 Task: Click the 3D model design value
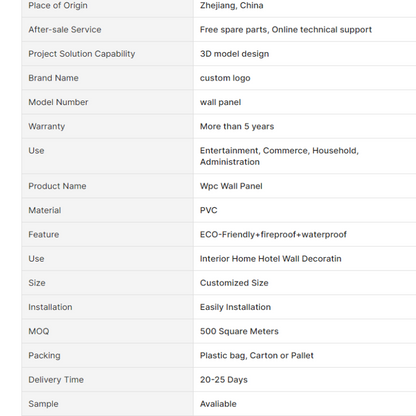pyautogui.click(x=234, y=54)
